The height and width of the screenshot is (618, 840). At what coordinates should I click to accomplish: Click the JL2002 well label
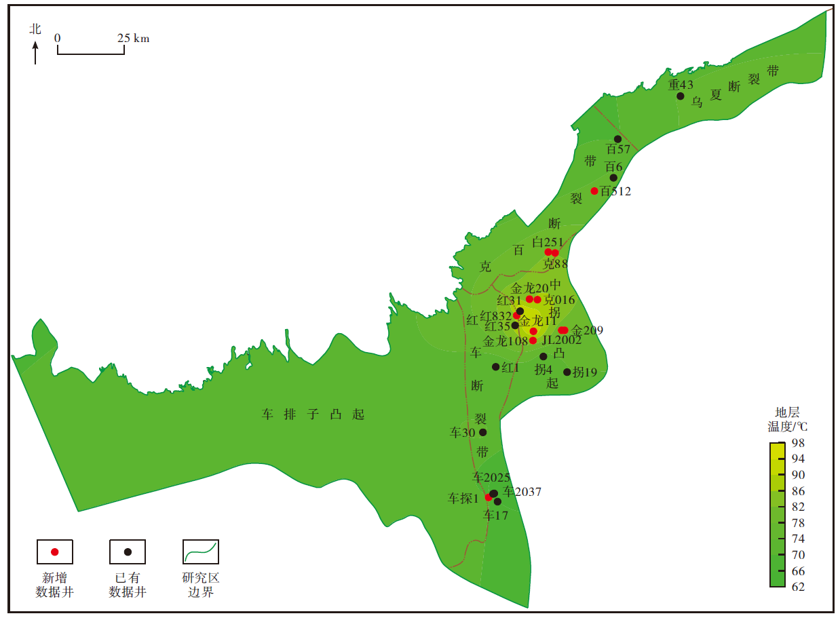pos(562,341)
